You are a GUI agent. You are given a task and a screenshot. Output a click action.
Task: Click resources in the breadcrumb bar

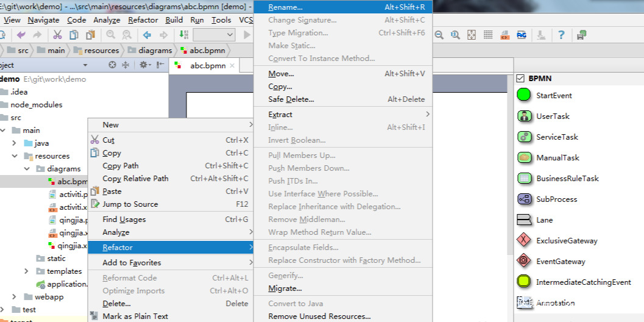pos(101,51)
